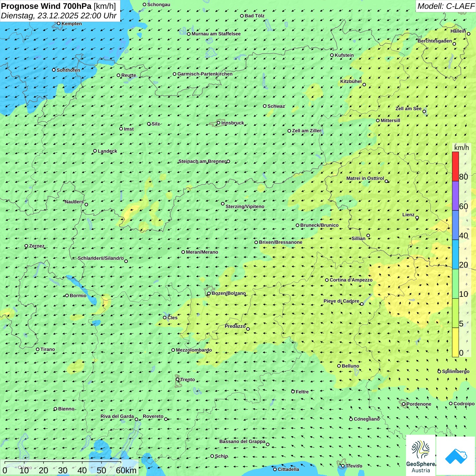The image size is (476, 476).
Task: Click the yellow segment of the wind legend
Action: pyautogui.click(x=455, y=342)
